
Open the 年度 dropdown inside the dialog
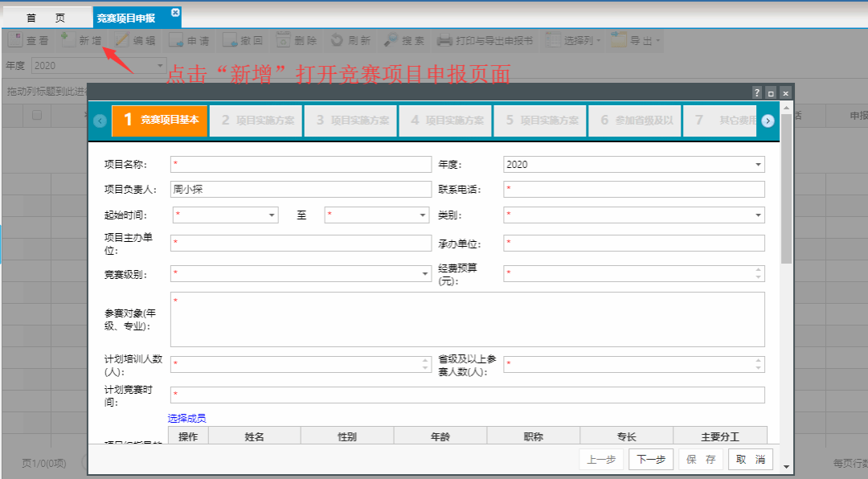coord(758,165)
